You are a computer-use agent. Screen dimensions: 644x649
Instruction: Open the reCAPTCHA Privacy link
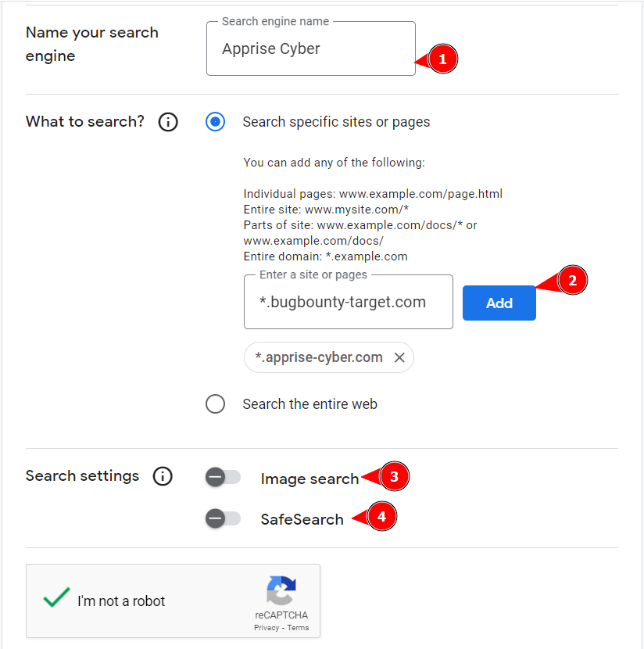[x=266, y=627]
